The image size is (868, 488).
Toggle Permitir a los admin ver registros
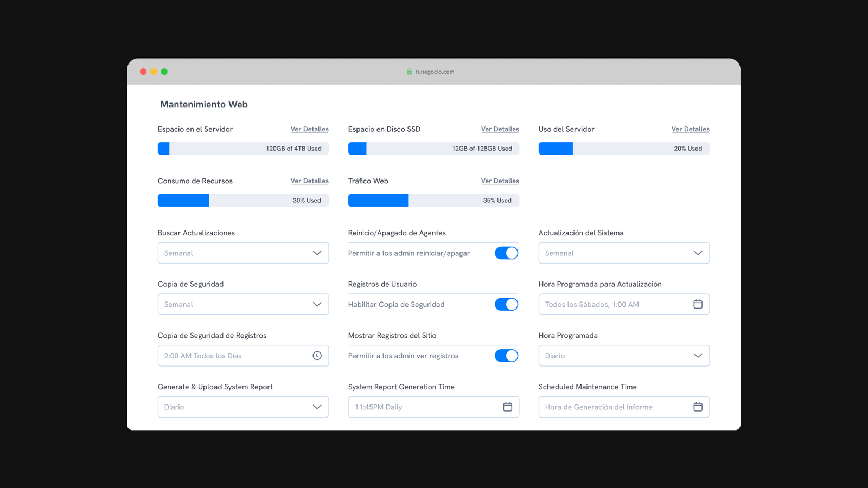click(506, 356)
